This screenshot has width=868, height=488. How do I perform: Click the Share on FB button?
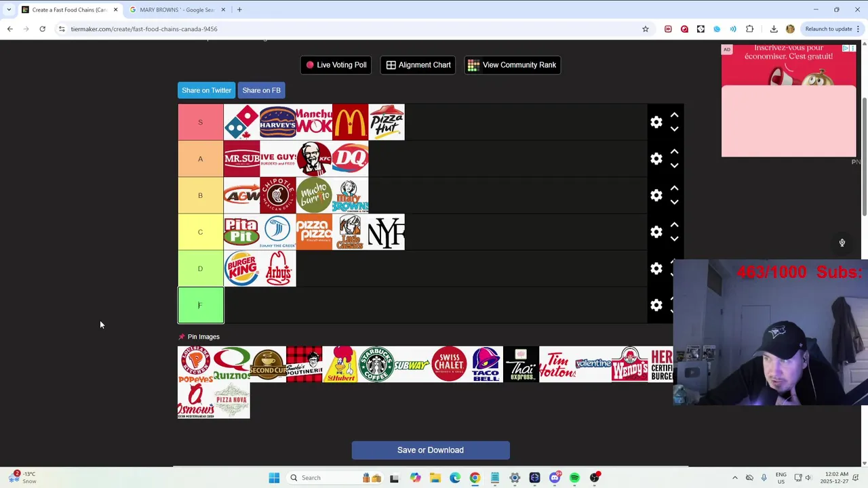click(x=261, y=90)
